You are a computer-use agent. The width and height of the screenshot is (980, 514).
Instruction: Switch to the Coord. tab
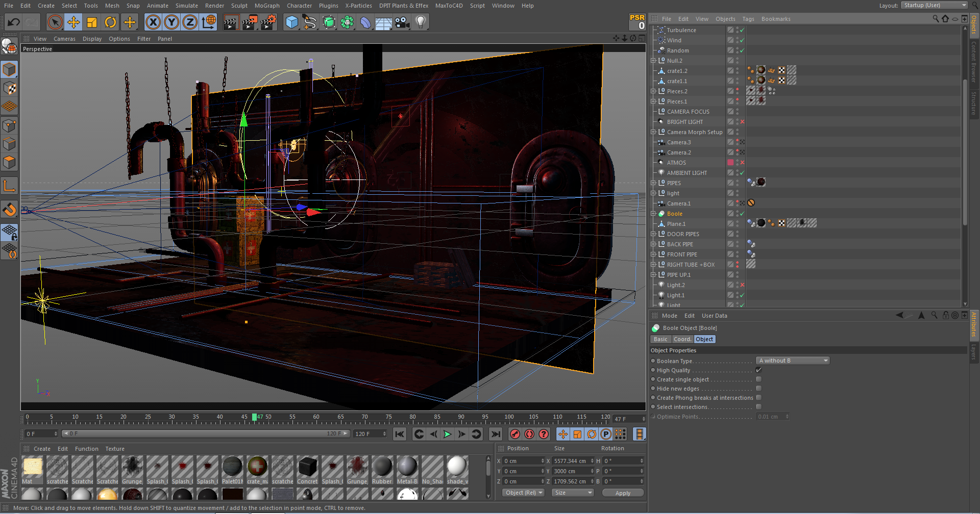[682, 340]
